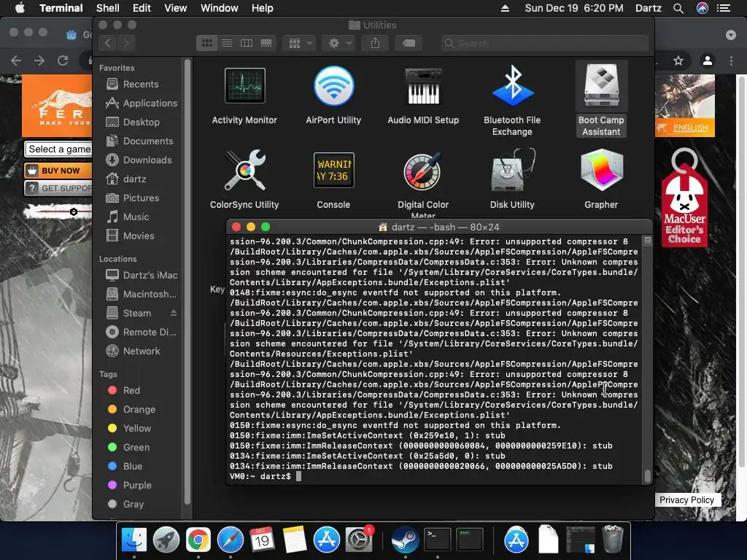Open the Finder action gear menu
Viewport: 747px width, 560px height.
338,43
